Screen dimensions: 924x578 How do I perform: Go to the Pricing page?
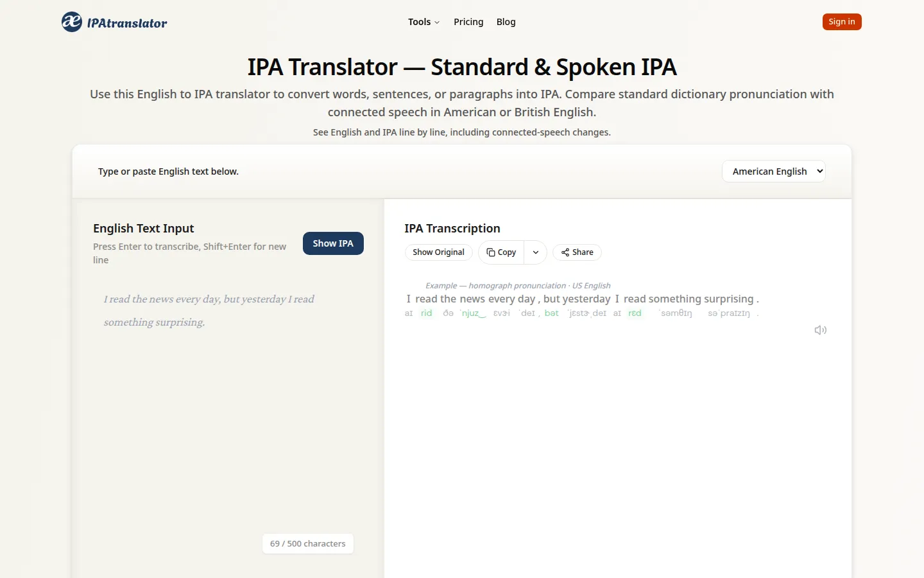tap(468, 22)
